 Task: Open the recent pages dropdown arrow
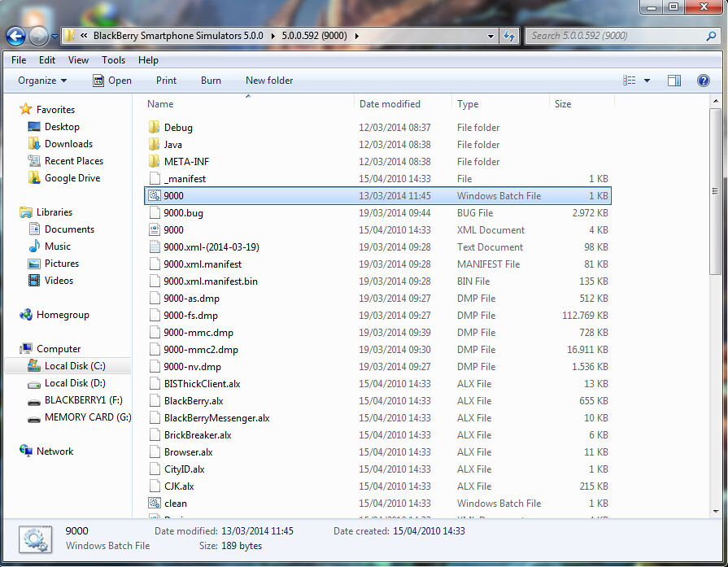coord(54,37)
